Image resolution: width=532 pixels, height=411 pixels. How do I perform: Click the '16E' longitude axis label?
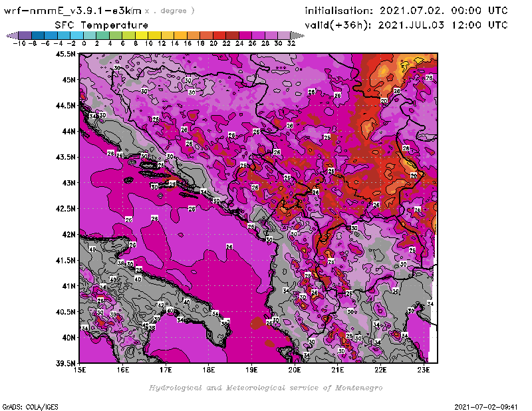click(123, 370)
